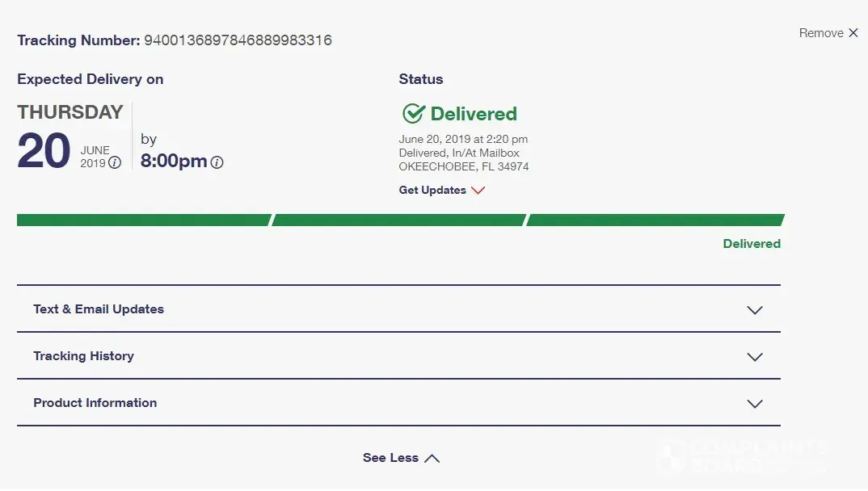
Task: Expand the Tracking History chevron
Action: pyautogui.click(x=755, y=357)
